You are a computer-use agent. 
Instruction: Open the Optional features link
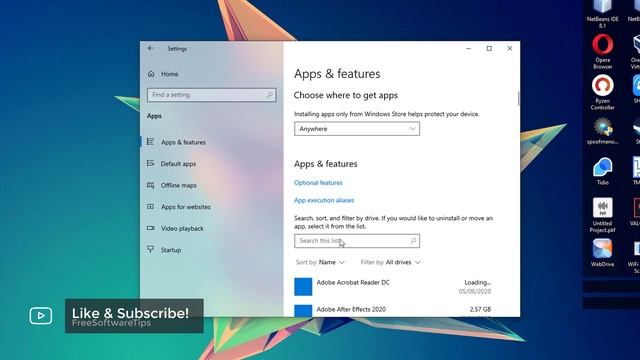[318, 182]
